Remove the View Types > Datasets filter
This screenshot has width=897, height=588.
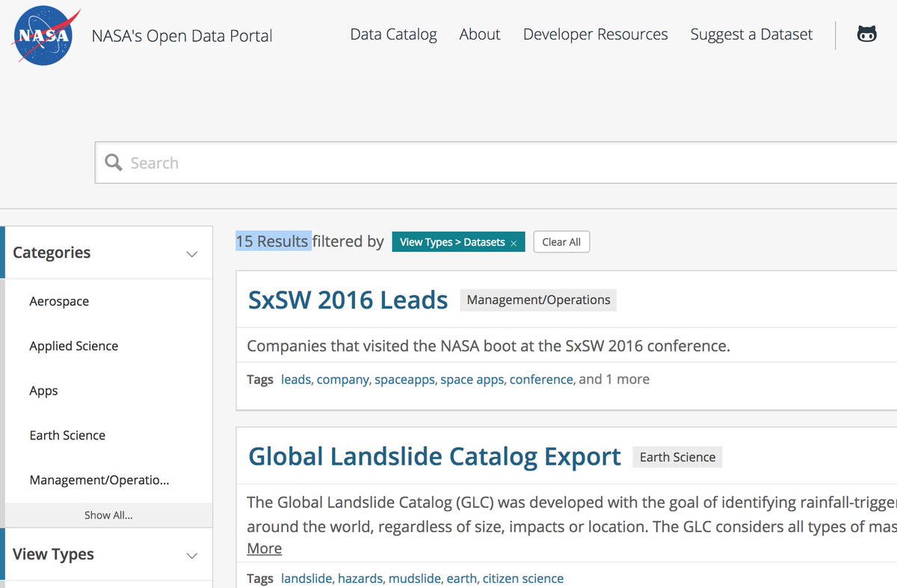[514, 243]
